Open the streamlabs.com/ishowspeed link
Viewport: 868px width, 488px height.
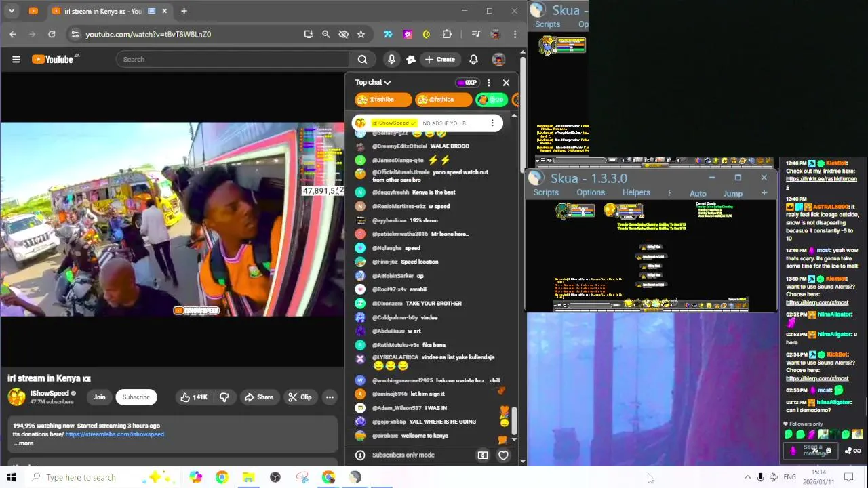click(x=115, y=434)
